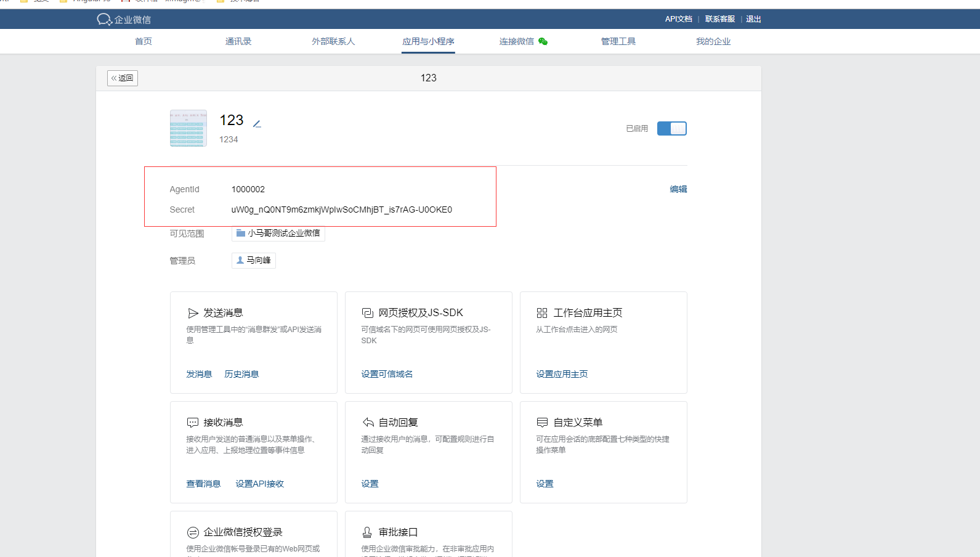This screenshot has height=557, width=980.
Task: Click the 网页授权及JS-SDK icon
Action: click(368, 313)
